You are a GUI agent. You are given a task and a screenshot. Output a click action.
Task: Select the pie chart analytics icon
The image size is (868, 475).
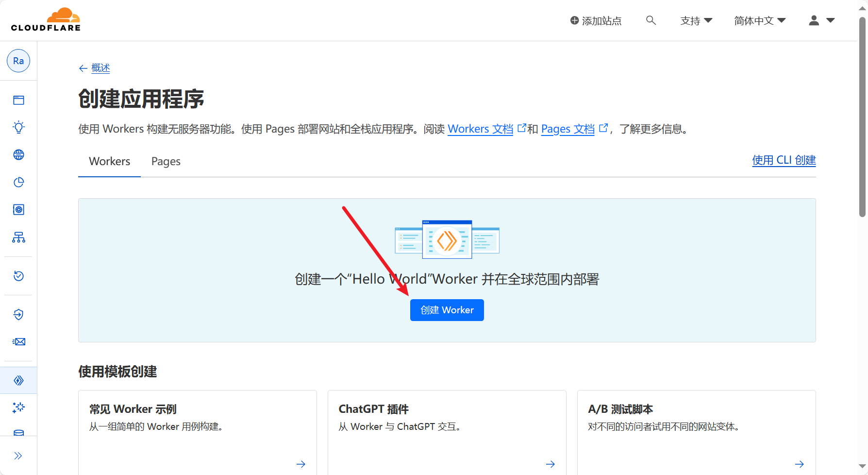pos(18,182)
